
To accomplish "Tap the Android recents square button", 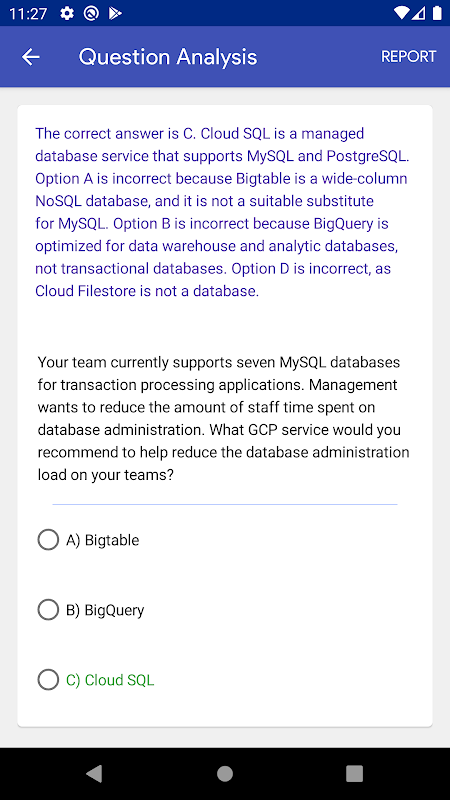I will coord(355,773).
